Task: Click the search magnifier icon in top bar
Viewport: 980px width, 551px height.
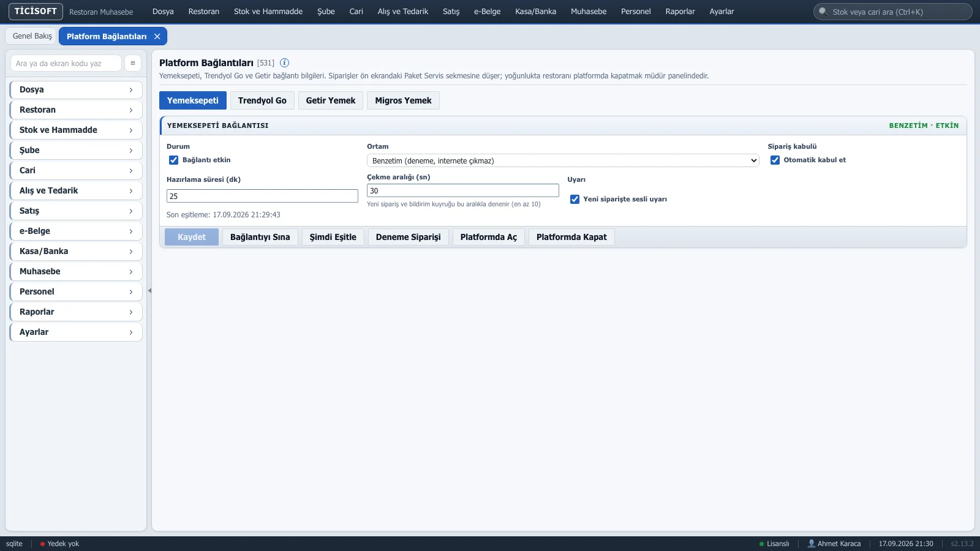Action: point(823,12)
